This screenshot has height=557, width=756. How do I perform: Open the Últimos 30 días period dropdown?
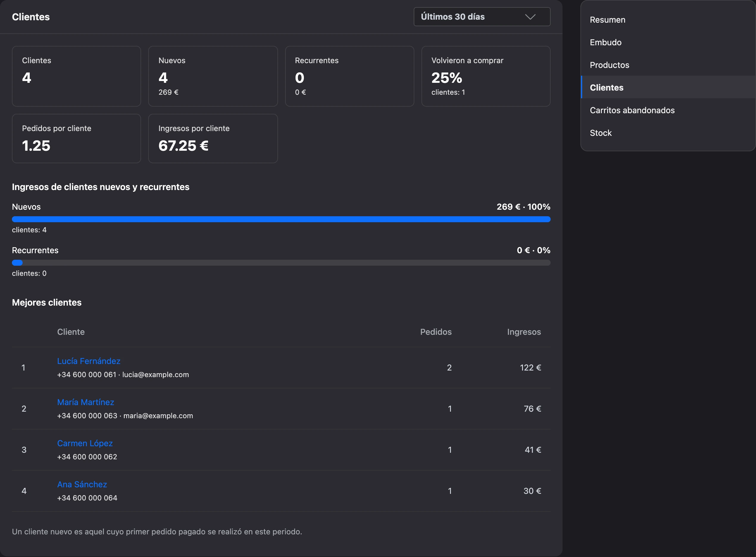(x=482, y=16)
